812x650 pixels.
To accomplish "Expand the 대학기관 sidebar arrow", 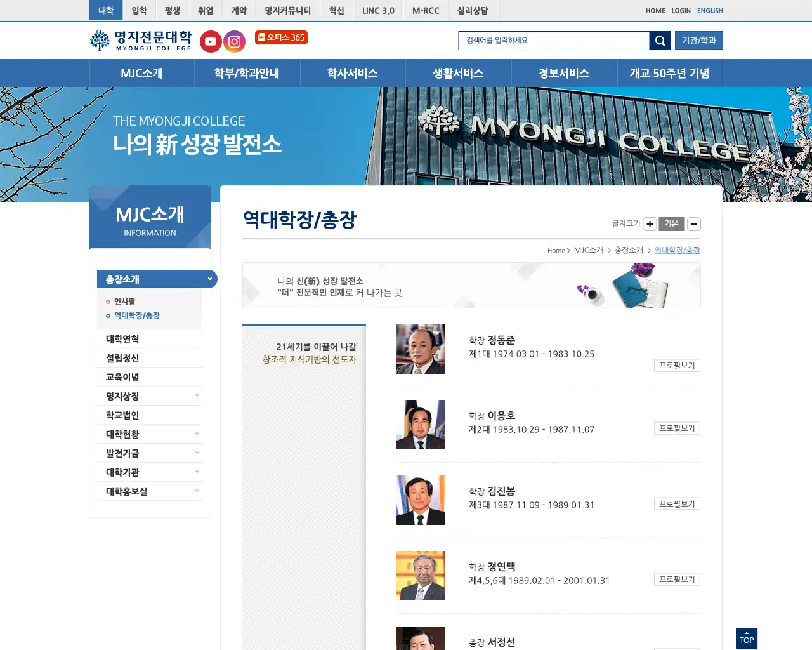I will (x=197, y=472).
